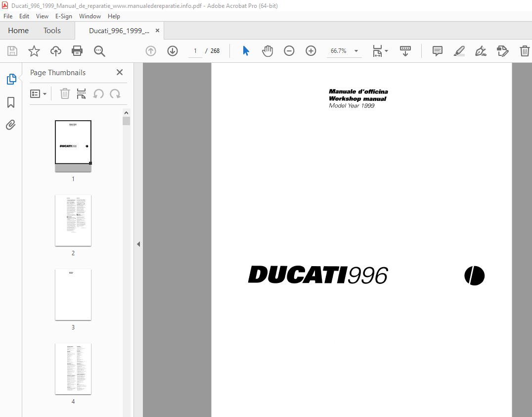Add a comment with speech bubble icon

click(438, 51)
